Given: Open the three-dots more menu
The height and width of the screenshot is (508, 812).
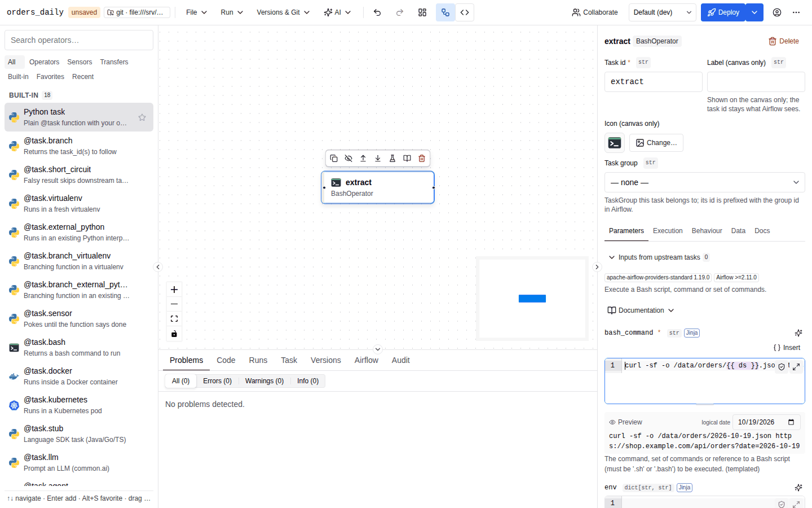Looking at the screenshot, I should (x=796, y=12).
